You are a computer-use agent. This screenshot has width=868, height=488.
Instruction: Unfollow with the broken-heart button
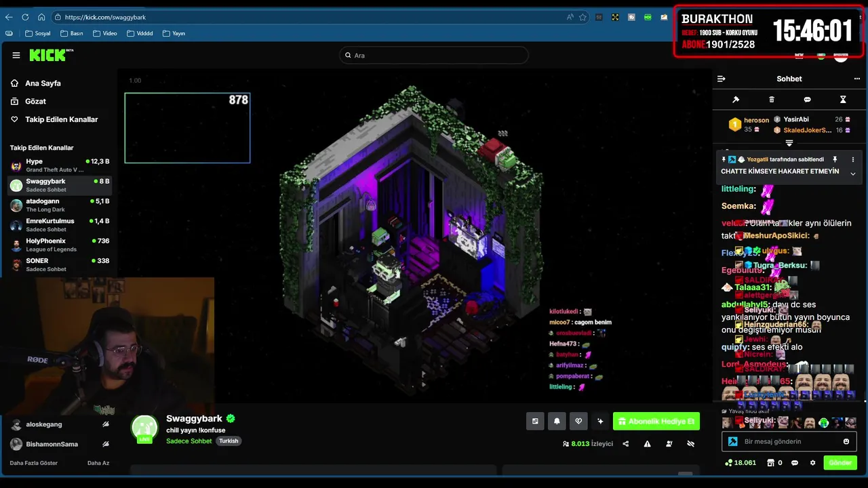point(578,422)
